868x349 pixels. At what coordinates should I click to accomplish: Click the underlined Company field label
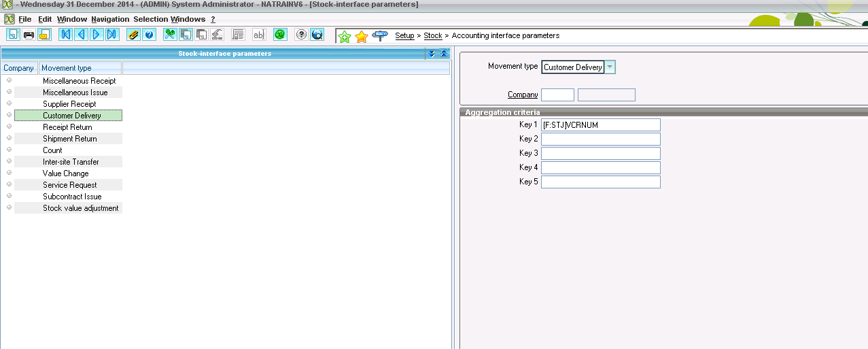pyautogui.click(x=523, y=95)
